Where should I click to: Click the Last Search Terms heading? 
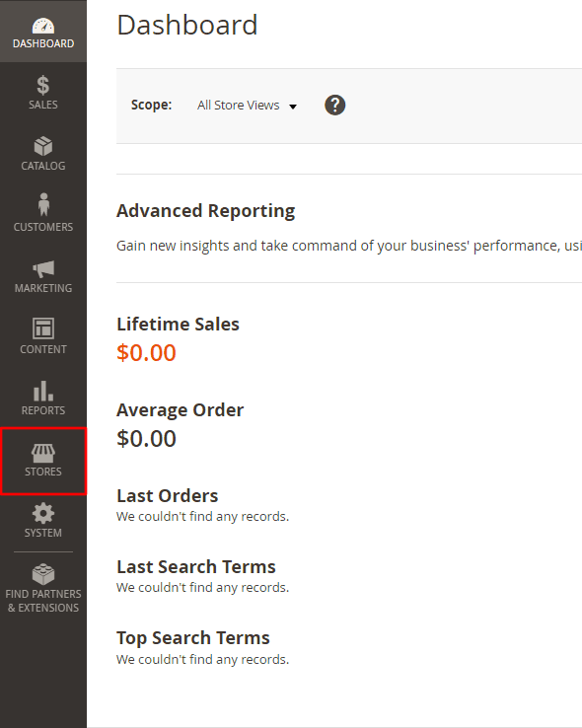pyautogui.click(x=196, y=567)
